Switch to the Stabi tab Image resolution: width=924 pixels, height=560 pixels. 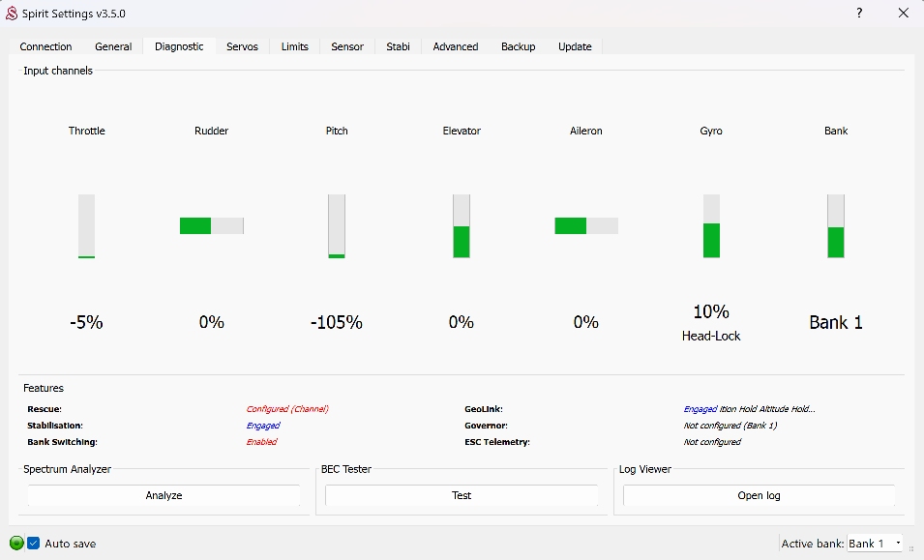tap(398, 46)
